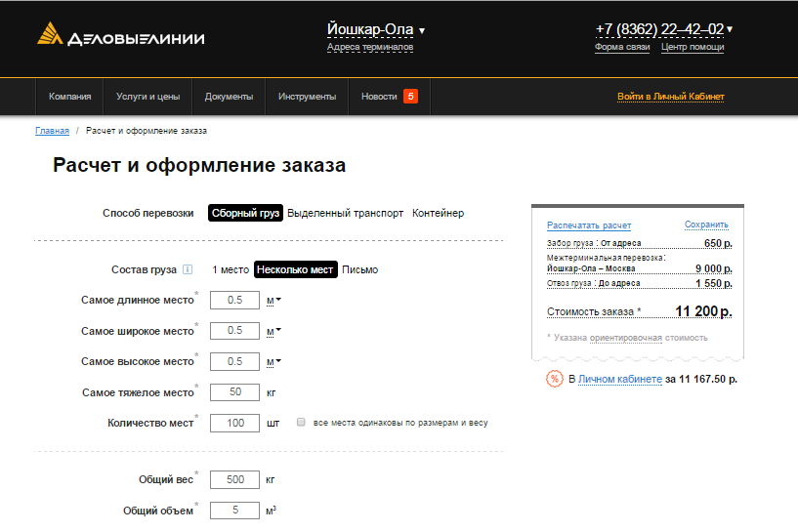Enable 'все места одинаковы' checkbox

click(302, 423)
